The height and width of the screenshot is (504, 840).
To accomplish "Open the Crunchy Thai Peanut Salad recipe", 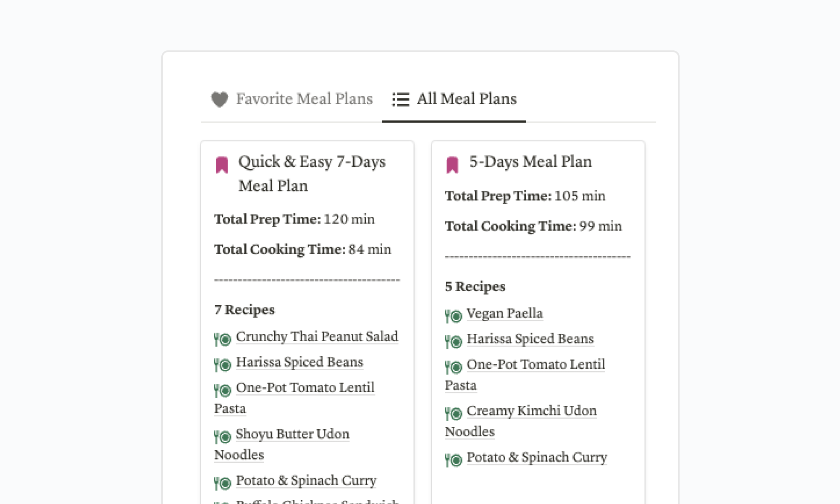I will click(x=317, y=336).
